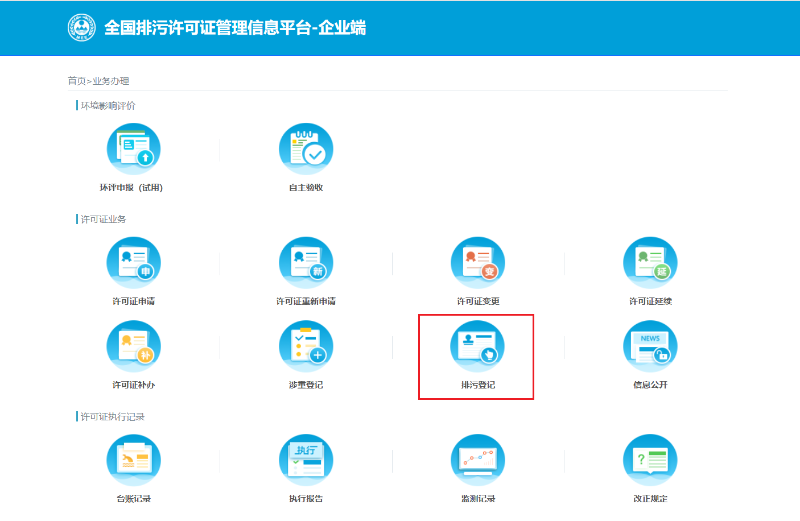The height and width of the screenshot is (521, 800).
Task: Click the 许可证变更 icon
Action: pyautogui.click(x=477, y=263)
